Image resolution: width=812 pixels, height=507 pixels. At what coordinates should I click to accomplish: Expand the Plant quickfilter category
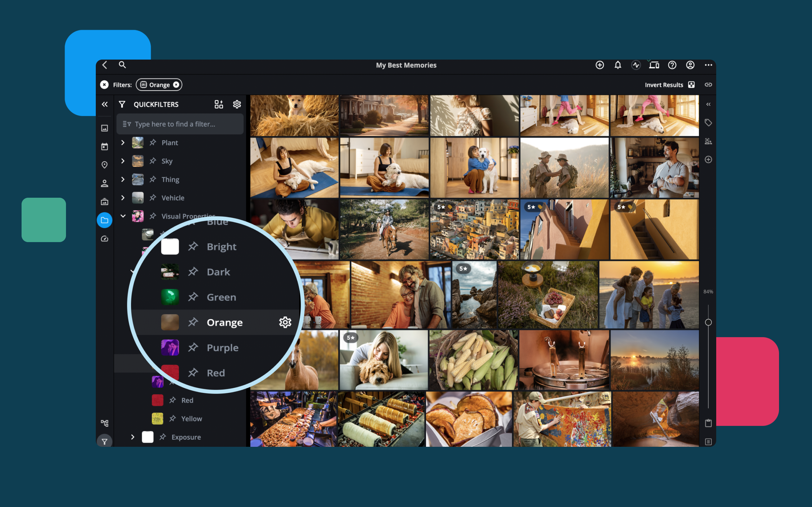coord(122,142)
